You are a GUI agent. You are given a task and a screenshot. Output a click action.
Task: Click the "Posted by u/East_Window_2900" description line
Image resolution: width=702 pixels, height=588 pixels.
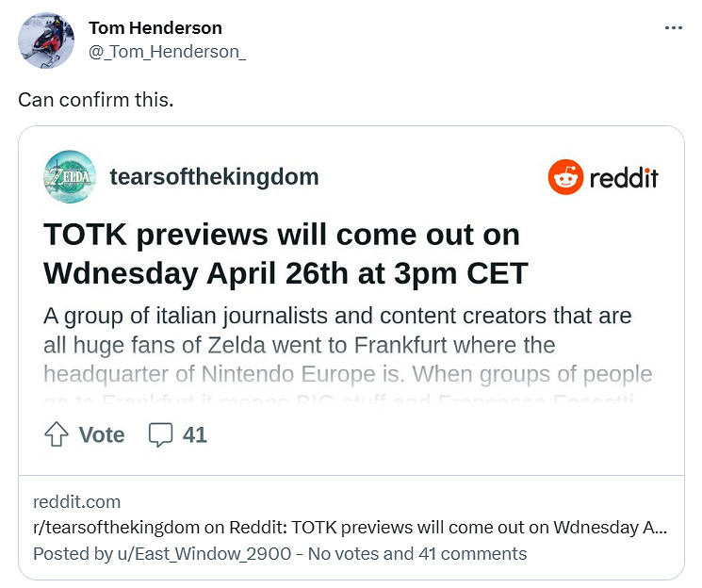(x=280, y=553)
